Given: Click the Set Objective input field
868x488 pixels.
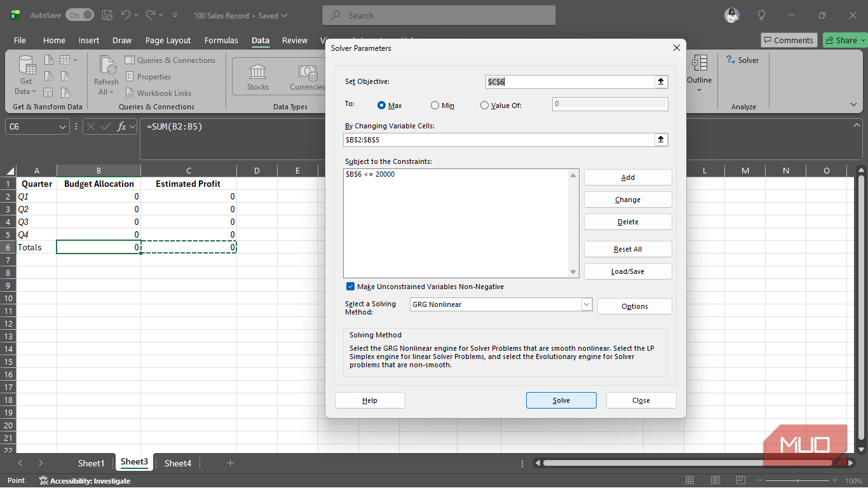Looking at the screenshot, I should (570, 81).
